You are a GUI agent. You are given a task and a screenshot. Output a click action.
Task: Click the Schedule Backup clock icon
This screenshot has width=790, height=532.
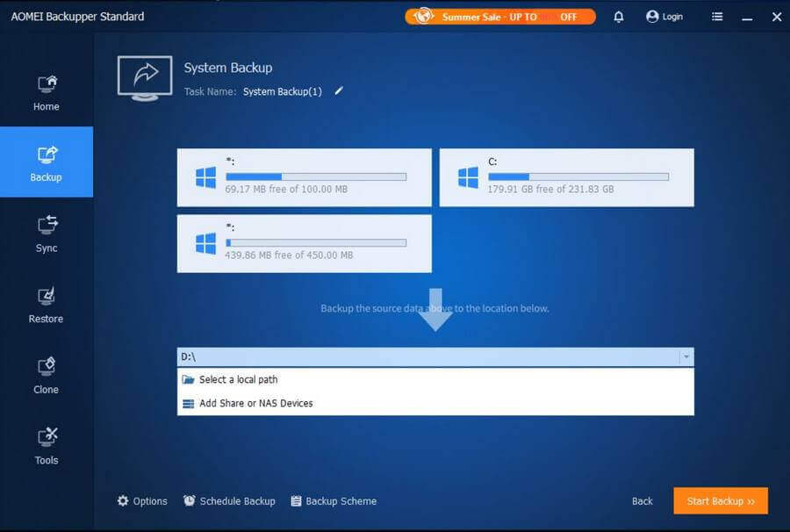point(189,500)
